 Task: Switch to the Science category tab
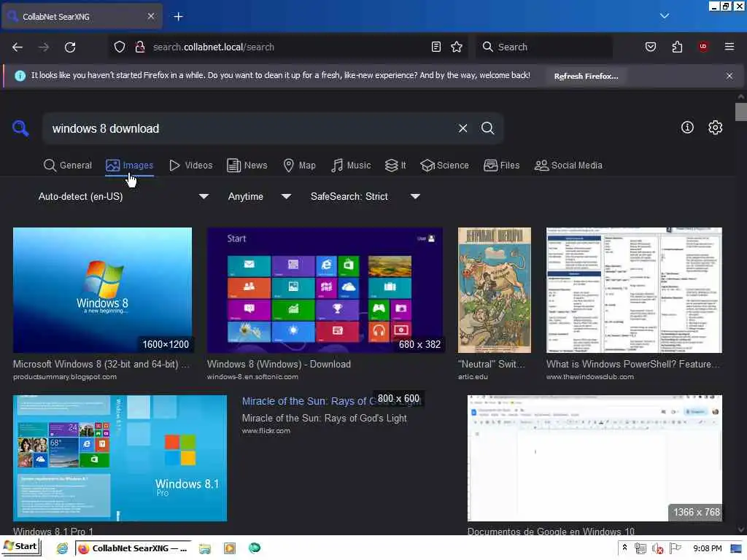(x=445, y=166)
